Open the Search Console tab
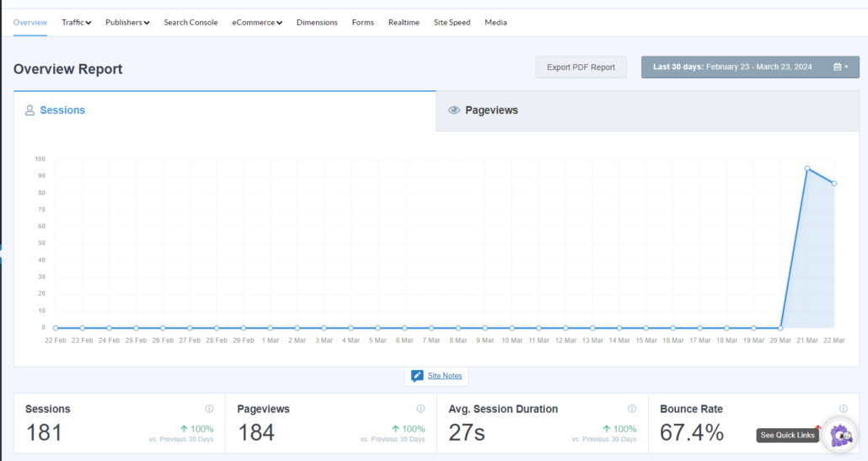Screen dimensions: 868x461 coord(190,22)
